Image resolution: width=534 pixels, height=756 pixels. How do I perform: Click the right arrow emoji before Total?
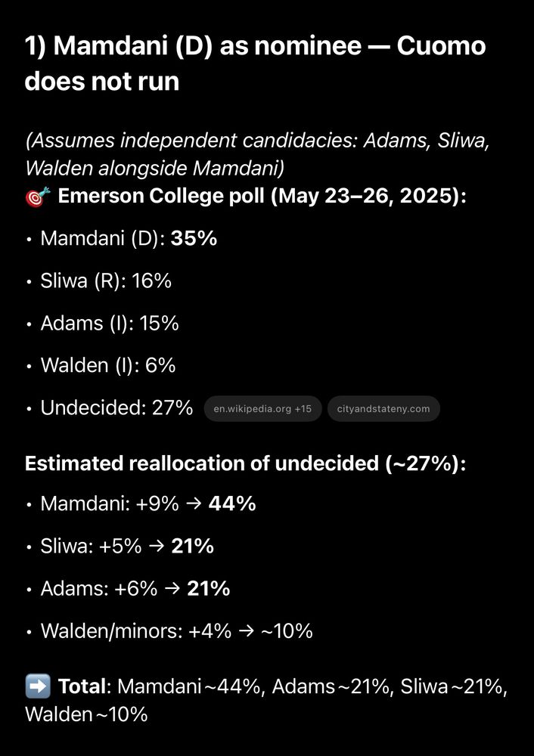[38, 686]
